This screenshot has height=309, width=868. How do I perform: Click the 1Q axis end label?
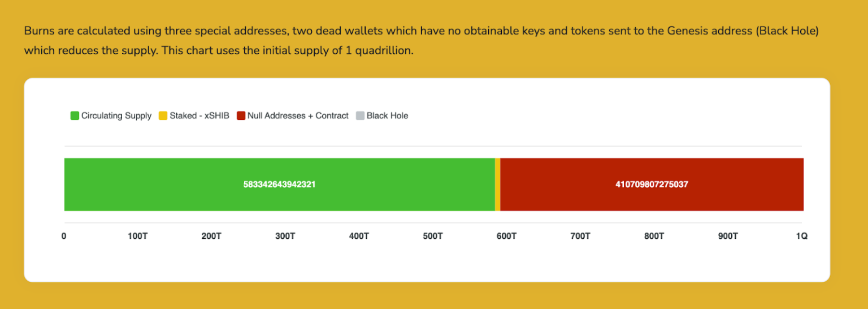point(801,236)
